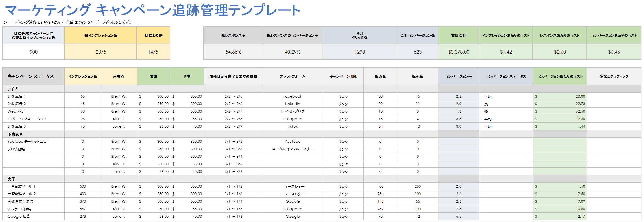Viewport: 644px width, 222px height.
Task: Click the 総レスポンス率 header
Action: click(233, 36)
